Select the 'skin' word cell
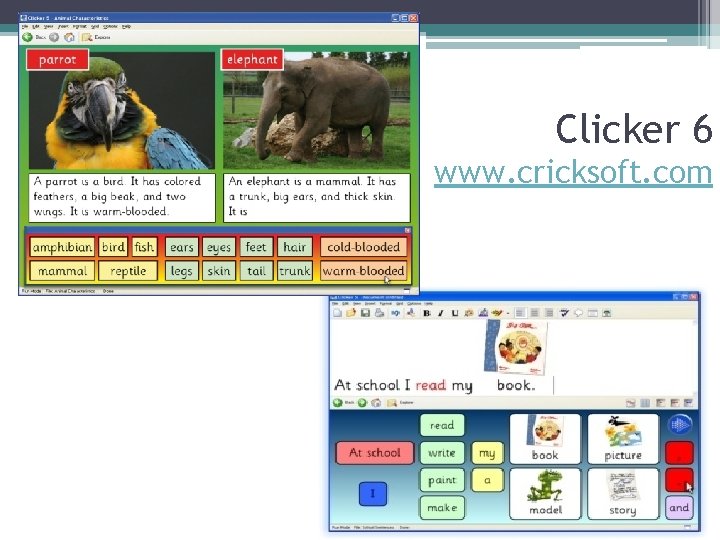Image resolution: width=720 pixels, height=540 pixels. [x=219, y=271]
